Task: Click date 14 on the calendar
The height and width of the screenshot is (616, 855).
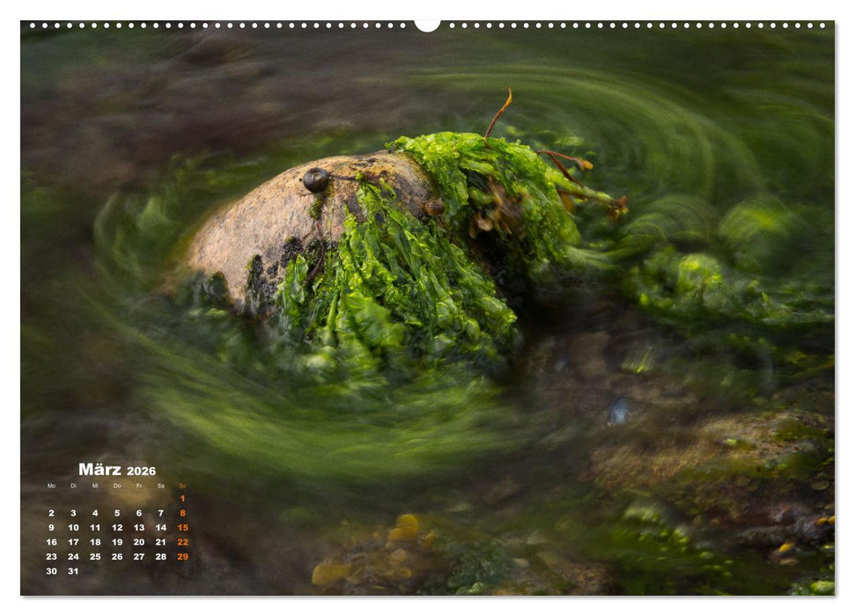Action: click(161, 527)
